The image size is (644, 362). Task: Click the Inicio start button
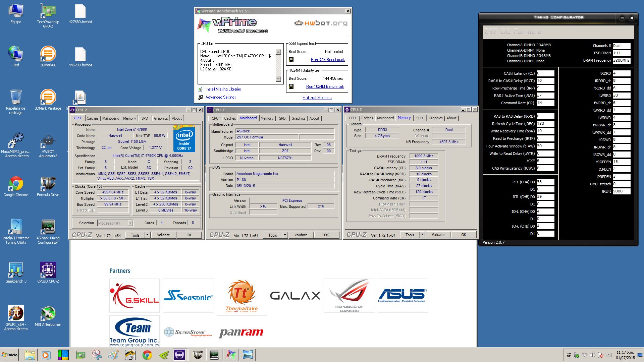[10, 355]
